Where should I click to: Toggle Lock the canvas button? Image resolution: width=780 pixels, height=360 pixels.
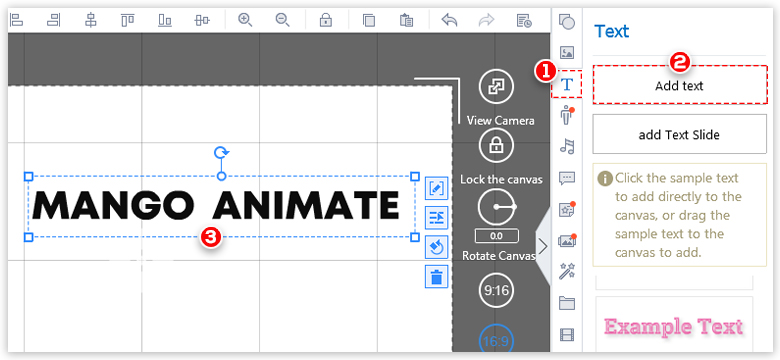(495, 145)
